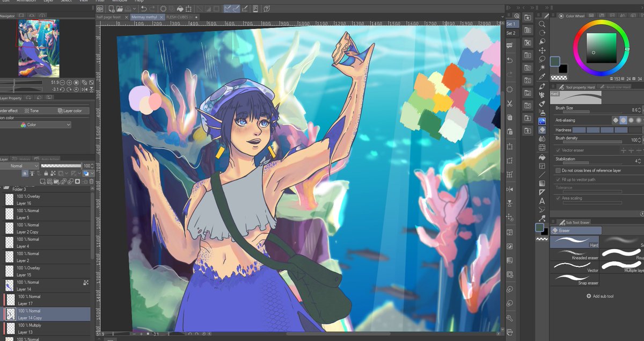This screenshot has height=341, width=644.
Task: Toggle Snap to Special Ruler
Action: [x=236, y=9]
